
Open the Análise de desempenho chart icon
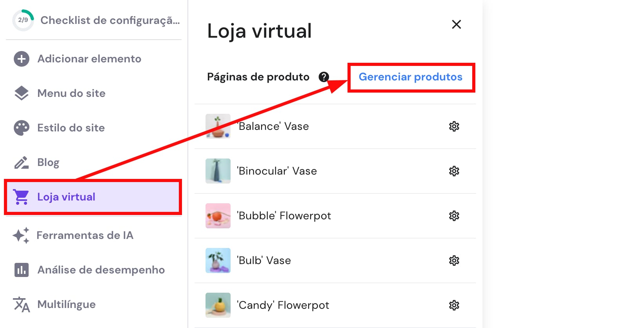[21, 270]
